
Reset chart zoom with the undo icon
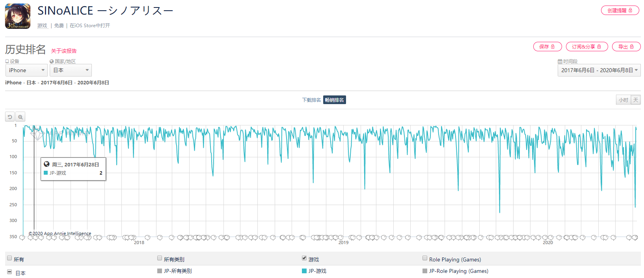[x=10, y=117]
